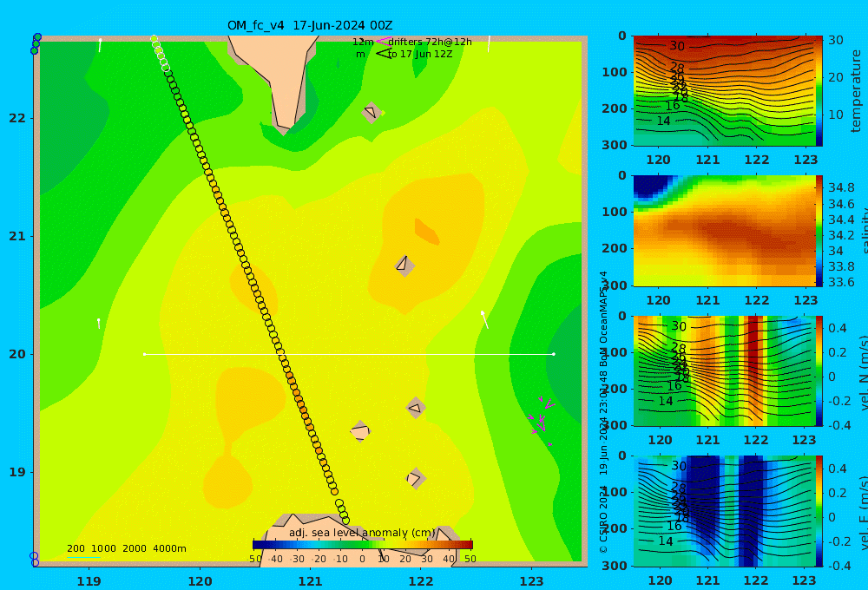Select 'adj. sea level anomaly (cm)' label

point(362,533)
